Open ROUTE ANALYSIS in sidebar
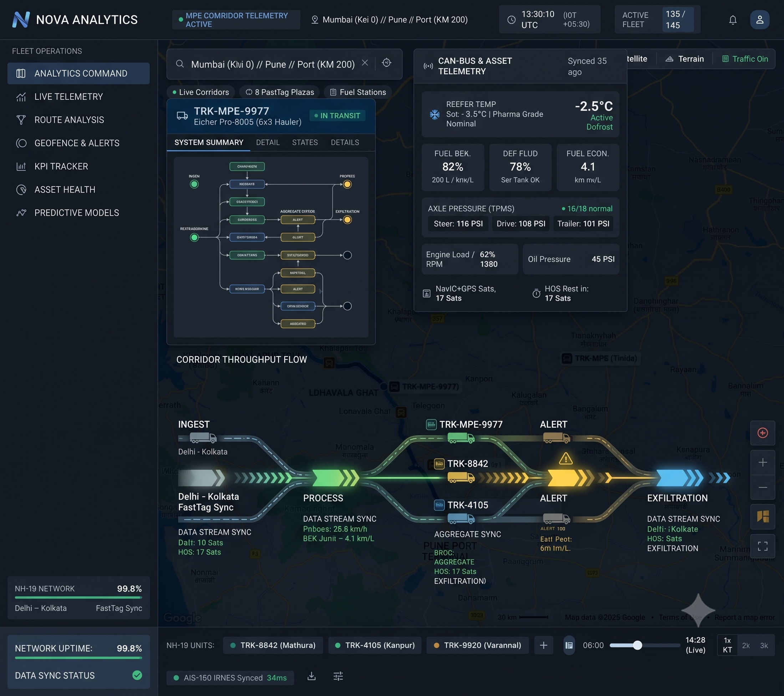The height and width of the screenshot is (696, 784). (x=78, y=120)
